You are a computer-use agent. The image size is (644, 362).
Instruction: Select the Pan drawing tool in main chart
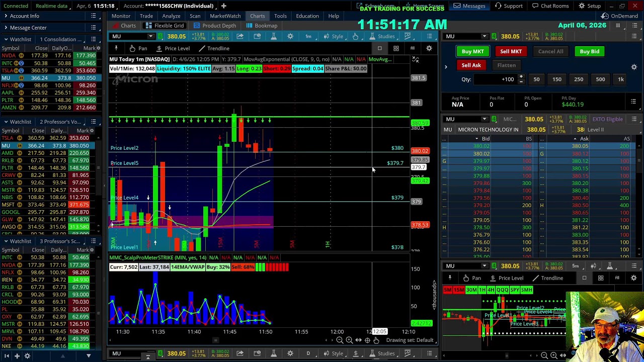coord(138,48)
